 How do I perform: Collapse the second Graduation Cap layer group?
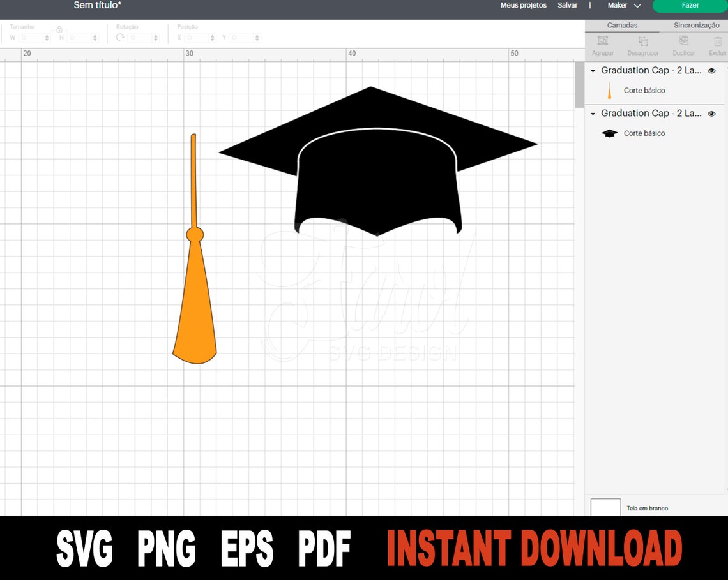pos(593,114)
